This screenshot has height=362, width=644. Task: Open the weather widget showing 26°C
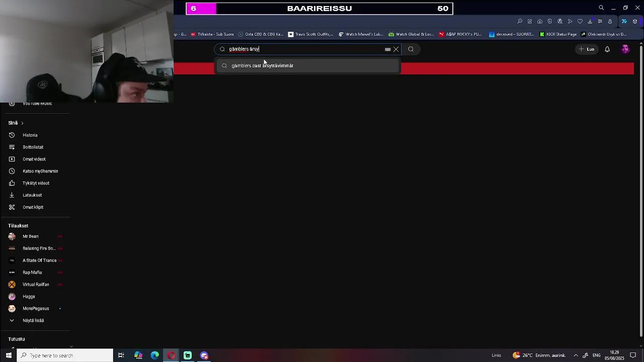click(x=538, y=355)
